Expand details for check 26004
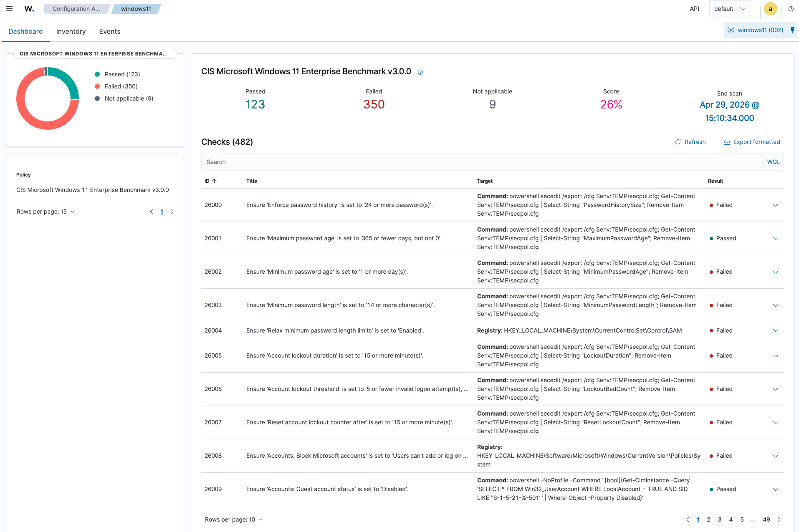 pyautogui.click(x=776, y=330)
